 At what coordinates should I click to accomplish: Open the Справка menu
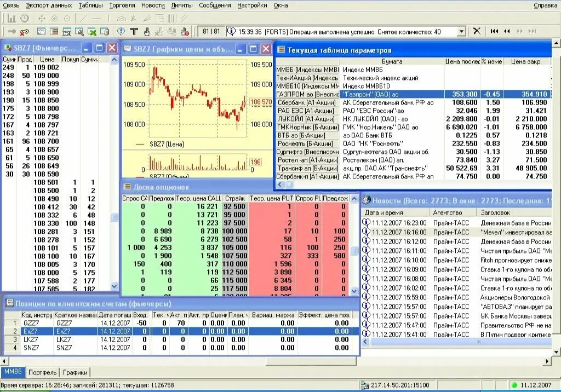click(545, 5)
